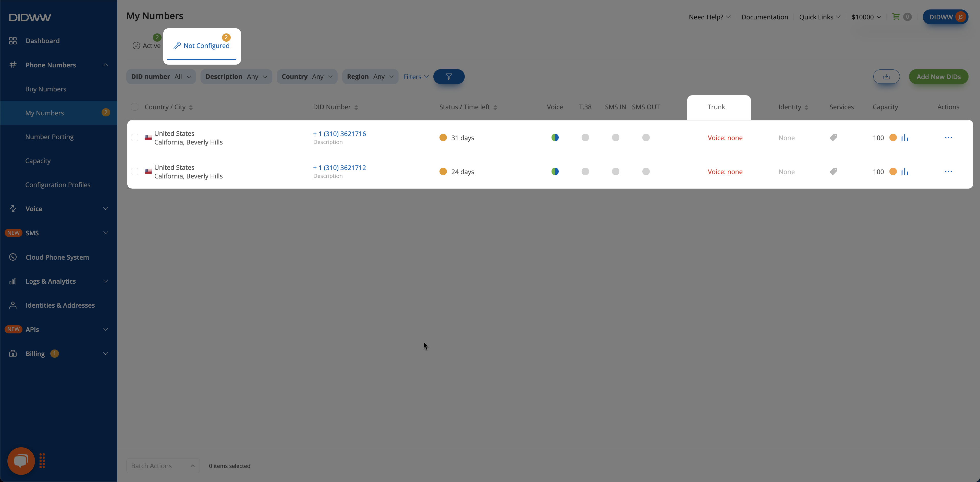Click the orange status dot for 31 days
Image resolution: width=980 pixels, height=482 pixels.
tap(443, 137)
